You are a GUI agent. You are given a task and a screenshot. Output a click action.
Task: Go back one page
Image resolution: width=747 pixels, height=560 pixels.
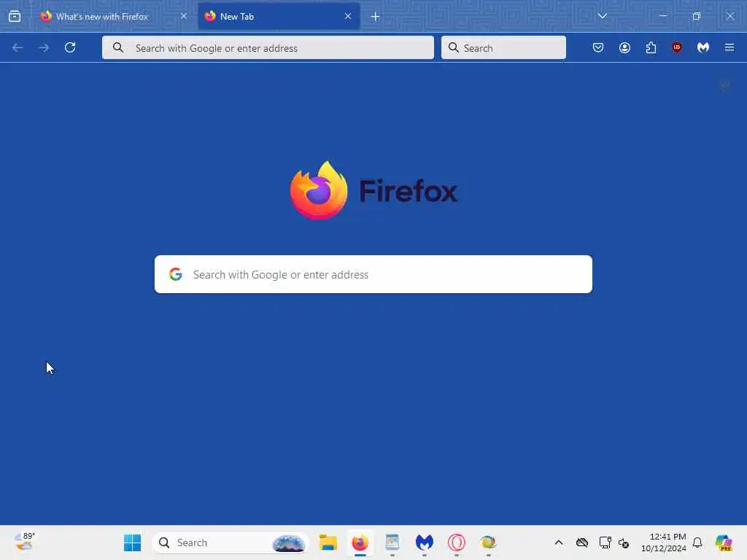tap(18, 47)
